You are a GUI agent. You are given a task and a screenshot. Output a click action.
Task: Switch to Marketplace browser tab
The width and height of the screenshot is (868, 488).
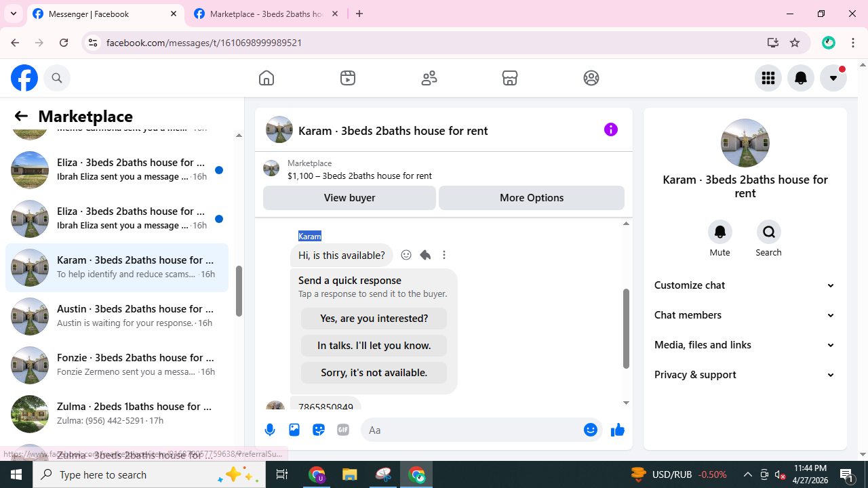tap(267, 14)
